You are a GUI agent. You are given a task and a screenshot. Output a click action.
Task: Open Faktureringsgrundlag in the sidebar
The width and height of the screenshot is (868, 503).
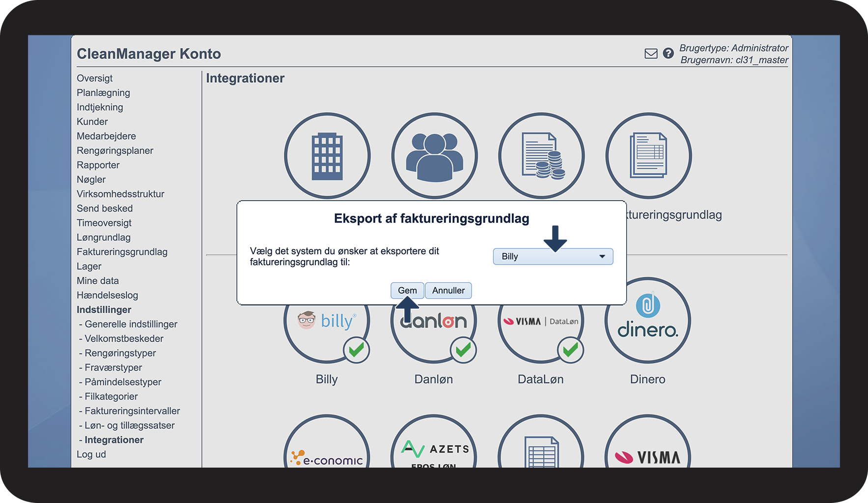pos(122,252)
